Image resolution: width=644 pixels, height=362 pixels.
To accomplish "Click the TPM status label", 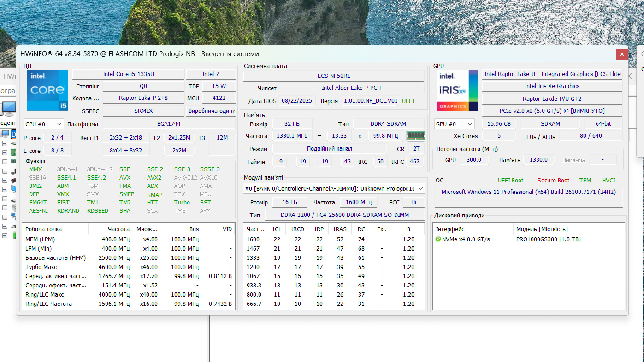I will pos(585,181).
